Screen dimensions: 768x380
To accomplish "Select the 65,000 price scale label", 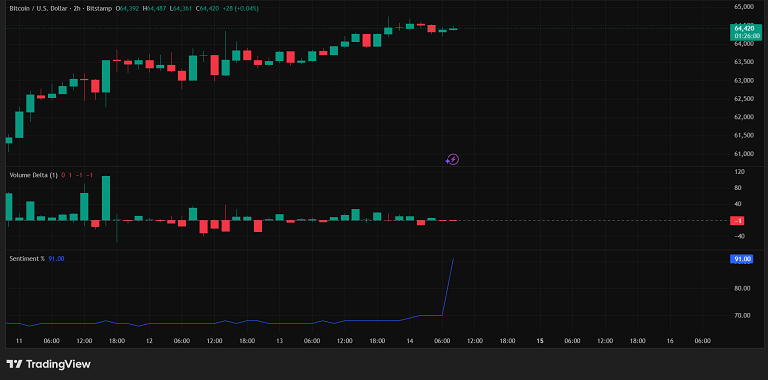I will coord(744,7).
